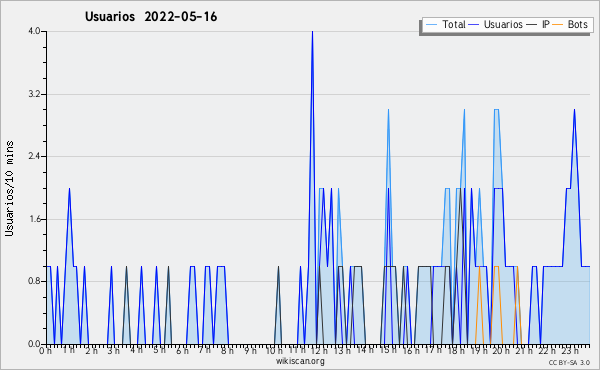Open the wikiscan.org credit text
Image resolution: width=600 pixels, height=370 pixels.
click(x=300, y=361)
